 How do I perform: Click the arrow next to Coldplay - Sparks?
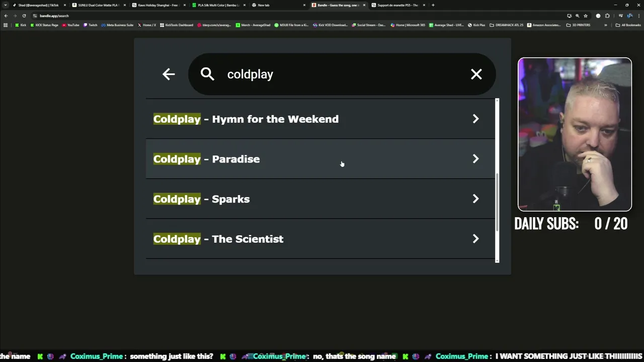(475, 199)
